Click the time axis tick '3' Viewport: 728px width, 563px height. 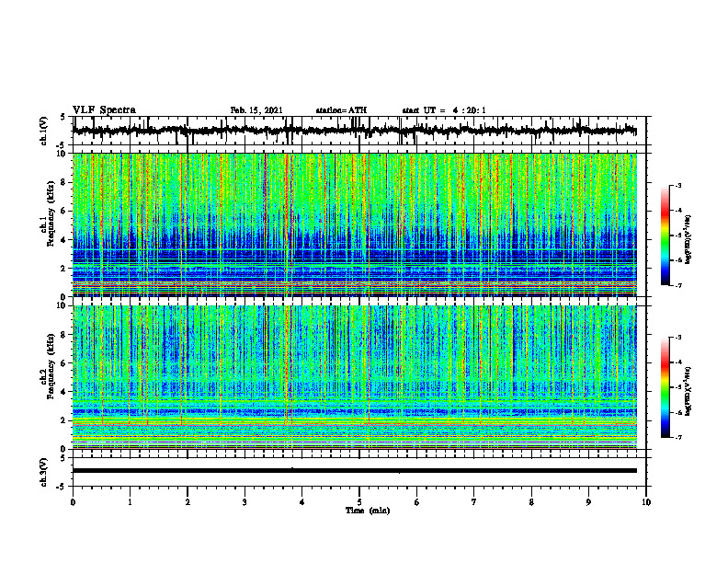(245, 502)
